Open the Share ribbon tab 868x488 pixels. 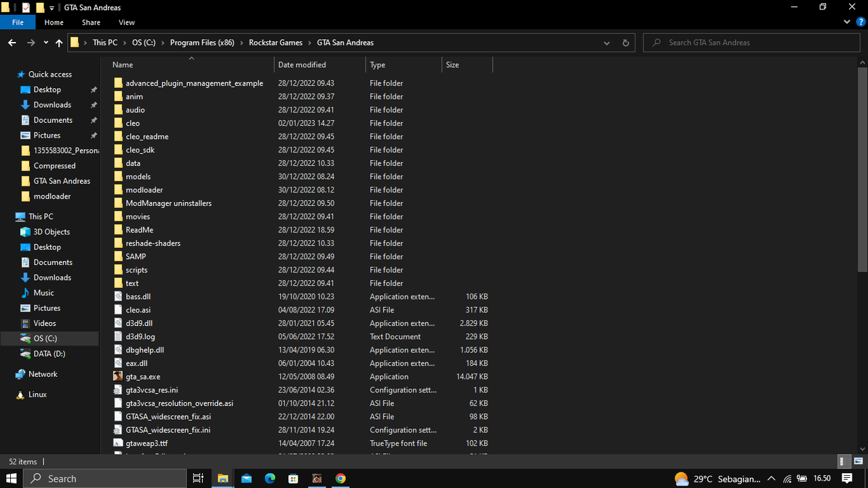91,22
